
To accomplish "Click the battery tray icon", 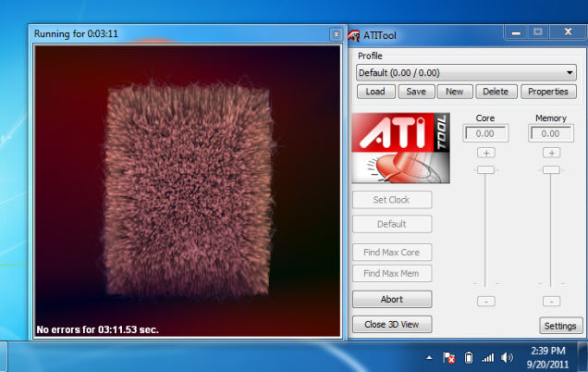I will [469, 357].
